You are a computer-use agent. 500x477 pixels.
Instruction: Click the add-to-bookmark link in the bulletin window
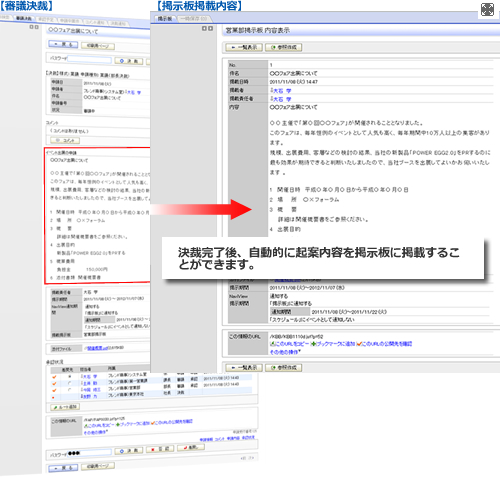click(332, 344)
